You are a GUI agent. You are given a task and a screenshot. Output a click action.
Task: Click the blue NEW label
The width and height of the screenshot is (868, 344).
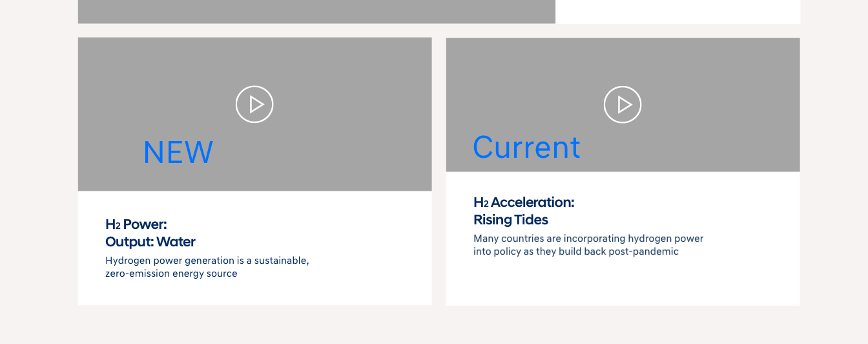click(x=178, y=153)
